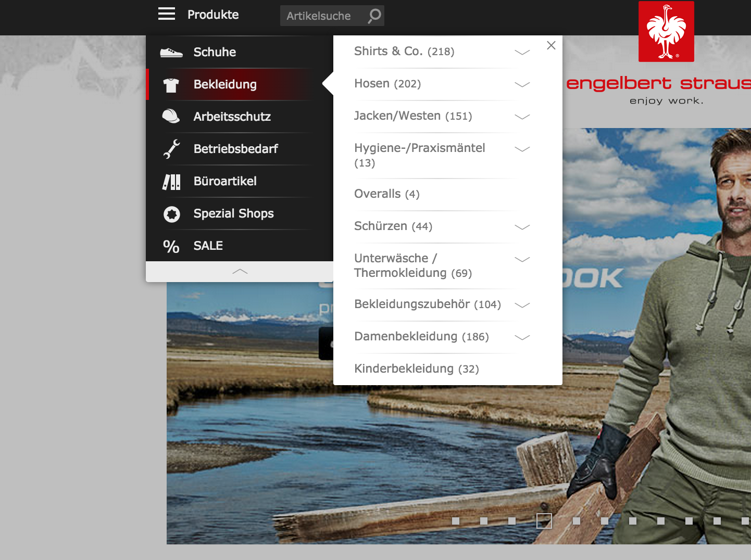
Task: Open the engelbert strauss ostrich logo
Action: pos(666,32)
